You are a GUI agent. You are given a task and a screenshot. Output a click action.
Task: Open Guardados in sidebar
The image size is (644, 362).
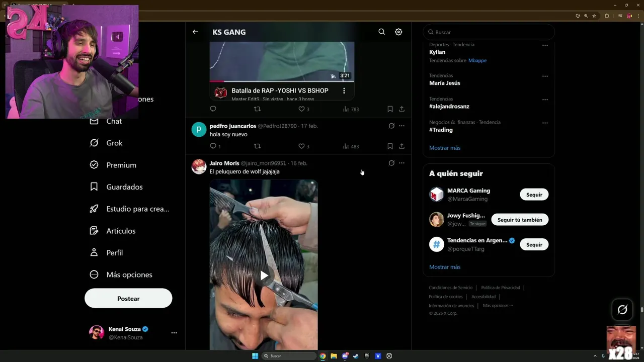point(116,187)
